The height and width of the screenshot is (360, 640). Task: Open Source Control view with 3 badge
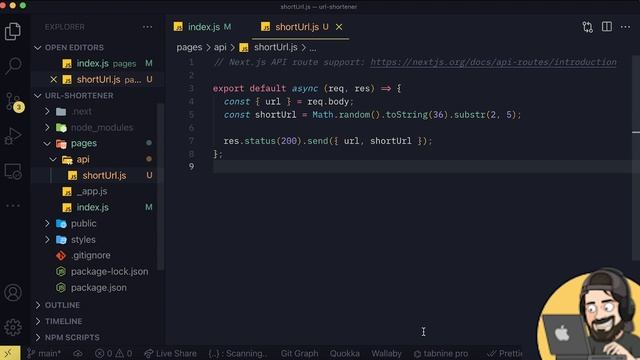tap(14, 102)
